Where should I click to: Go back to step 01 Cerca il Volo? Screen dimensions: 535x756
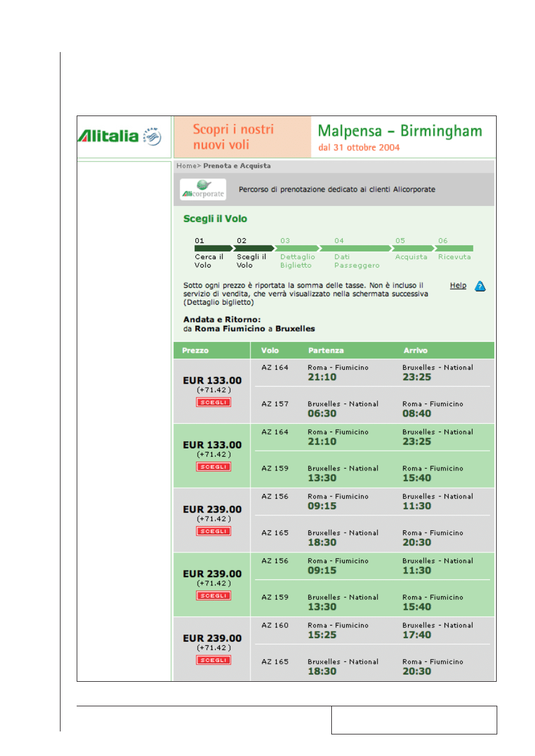(208, 257)
